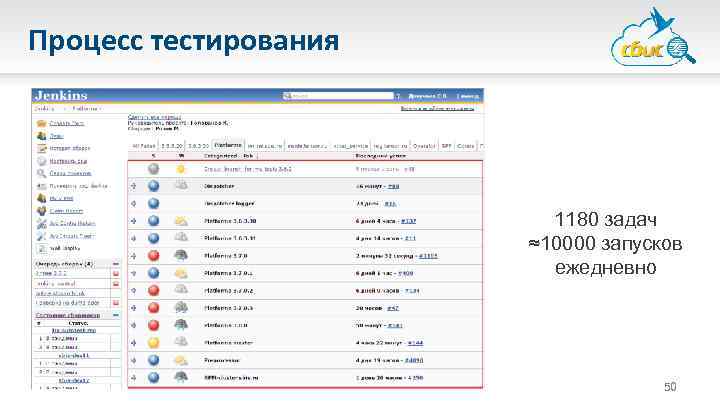Switch to the SPP tab
This screenshot has height=405, width=720.
(446, 146)
